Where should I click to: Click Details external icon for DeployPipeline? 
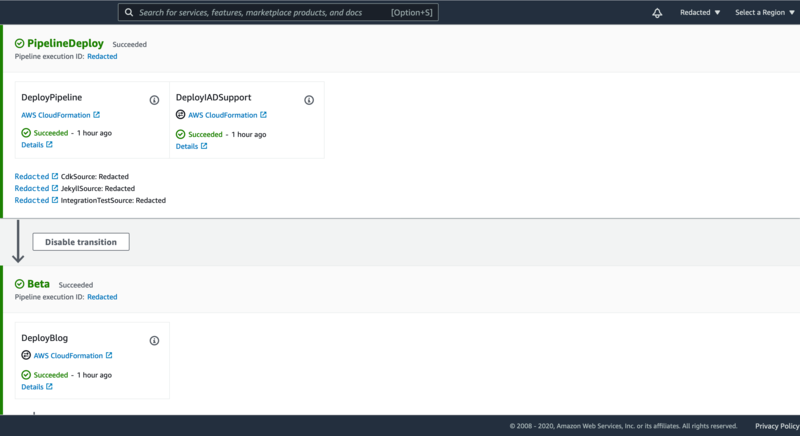[x=49, y=144]
